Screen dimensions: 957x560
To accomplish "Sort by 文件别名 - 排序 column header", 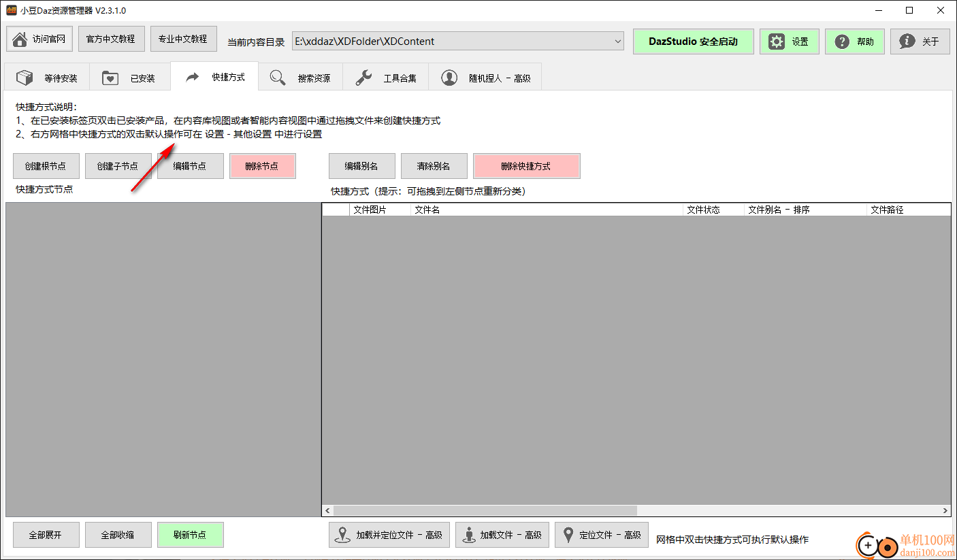I will 805,210.
